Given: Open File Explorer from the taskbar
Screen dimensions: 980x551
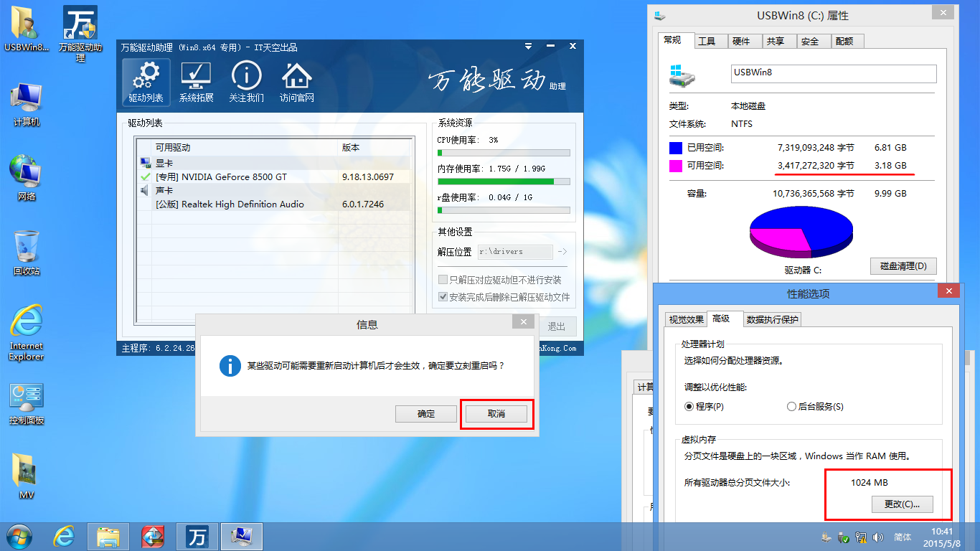Looking at the screenshot, I should [108, 537].
